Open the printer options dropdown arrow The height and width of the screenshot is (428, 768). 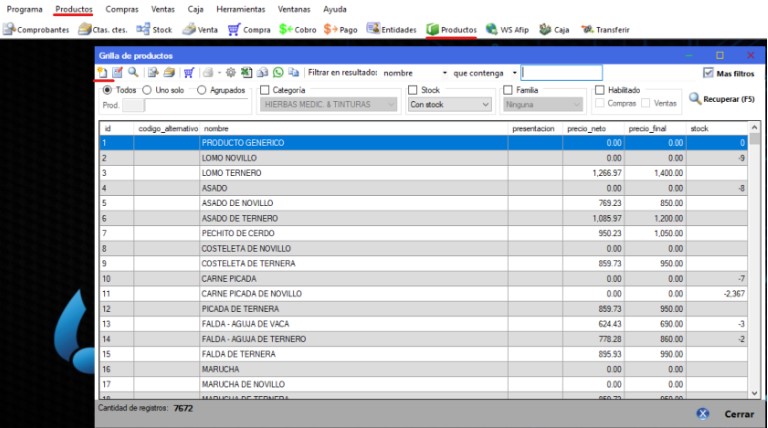click(219, 73)
